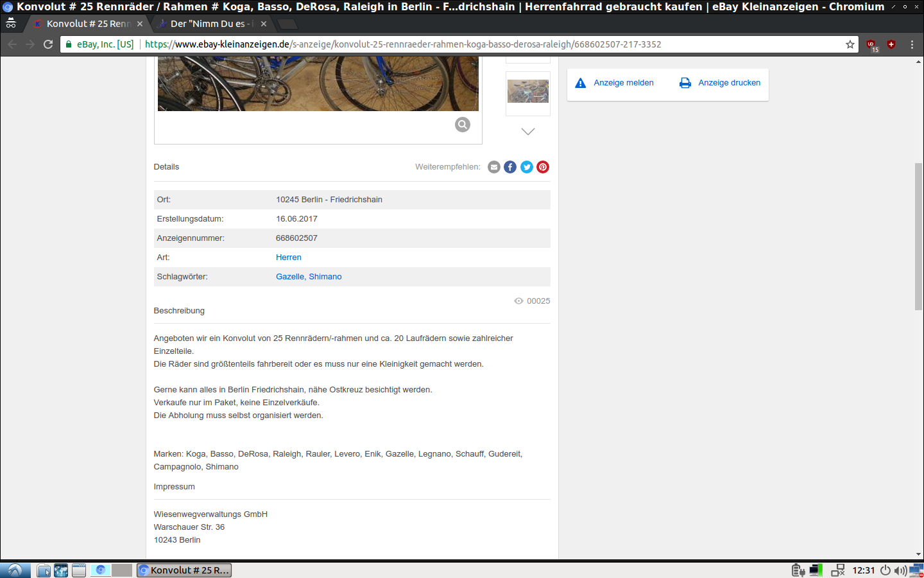Click battery status tray icon
924x578 pixels.
point(798,570)
